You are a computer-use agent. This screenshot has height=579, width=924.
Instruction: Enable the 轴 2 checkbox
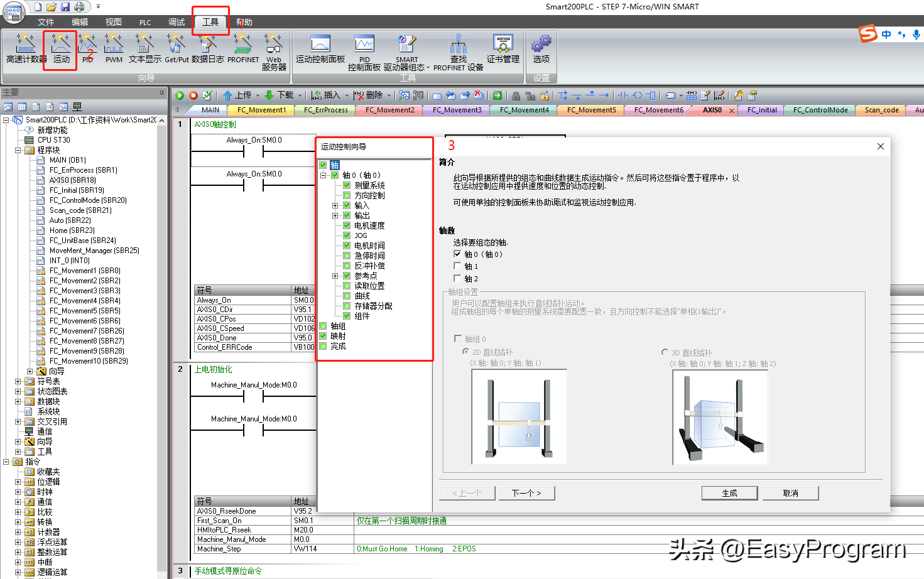(x=457, y=278)
